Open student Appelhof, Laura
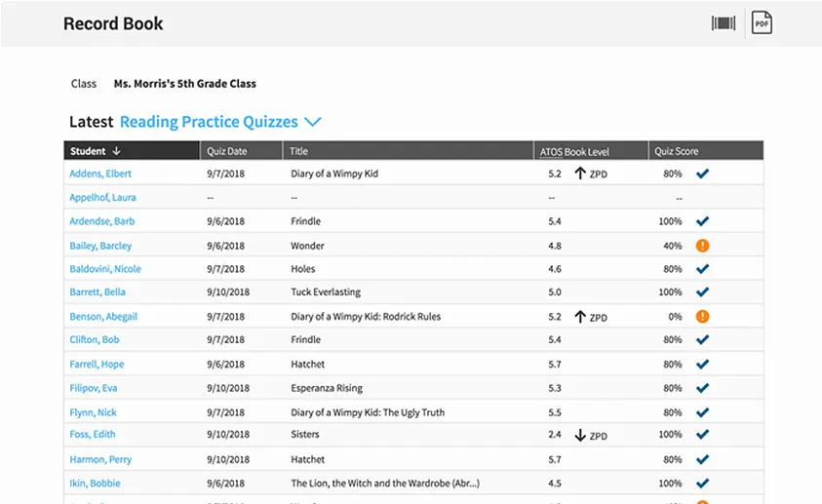 click(102, 197)
